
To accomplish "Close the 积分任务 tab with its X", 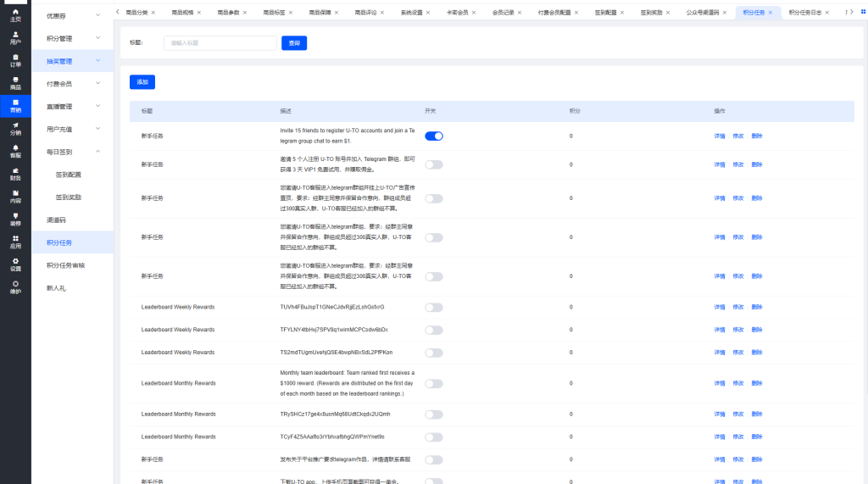I will [770, 13].
